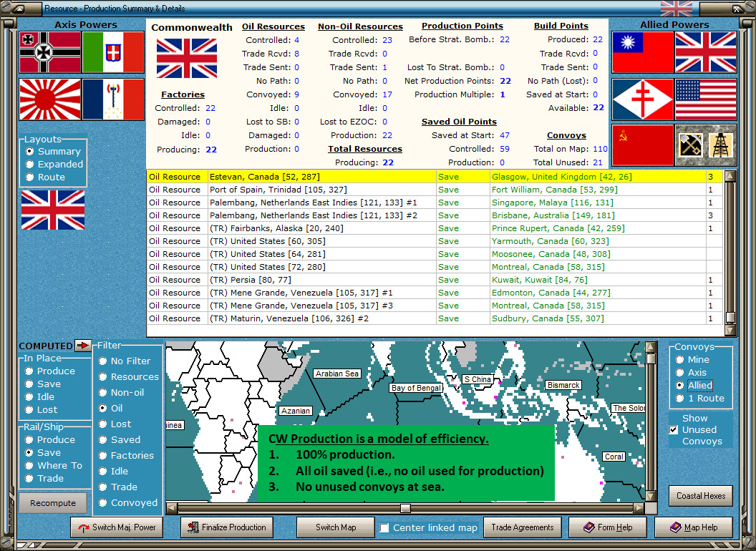The image size is (756, 551).
Task: Select In Place Idle option
Action: tap(39, 396)
